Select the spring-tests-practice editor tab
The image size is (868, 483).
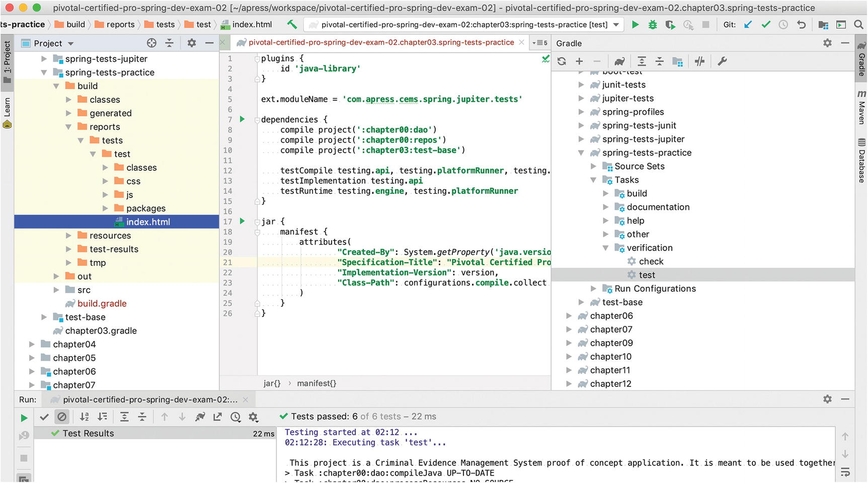[381, 43]
